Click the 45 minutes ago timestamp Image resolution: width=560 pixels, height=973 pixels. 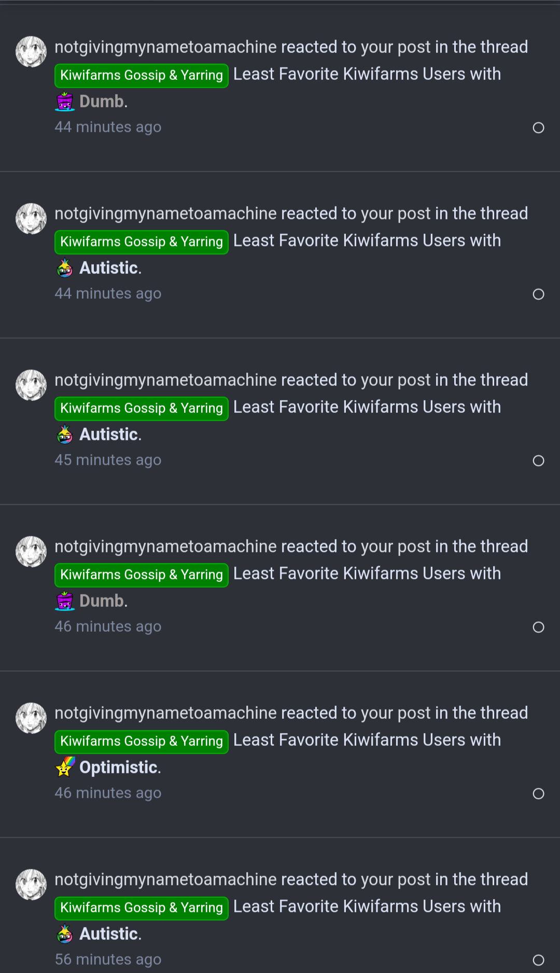108,460
